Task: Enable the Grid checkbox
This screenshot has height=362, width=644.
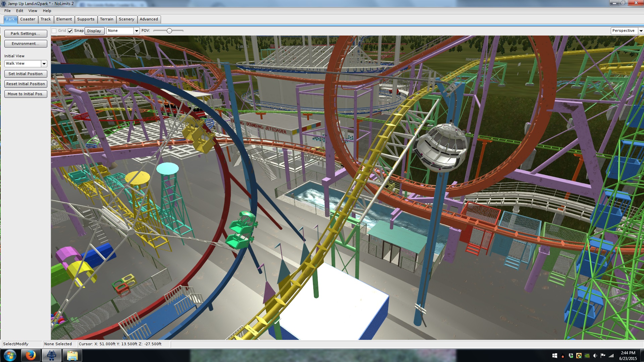Action: click(x=54, y=31)
